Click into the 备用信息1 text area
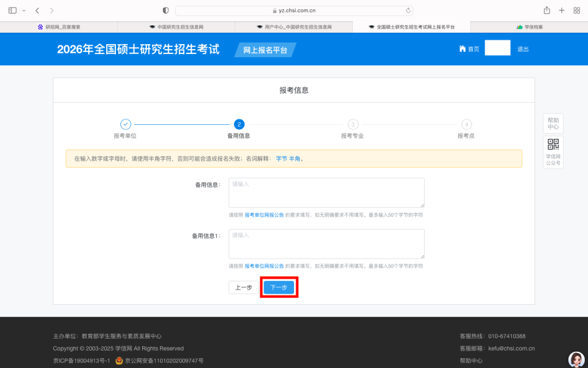This screenshot has width=588, height=368. click(x=326, y=244)
